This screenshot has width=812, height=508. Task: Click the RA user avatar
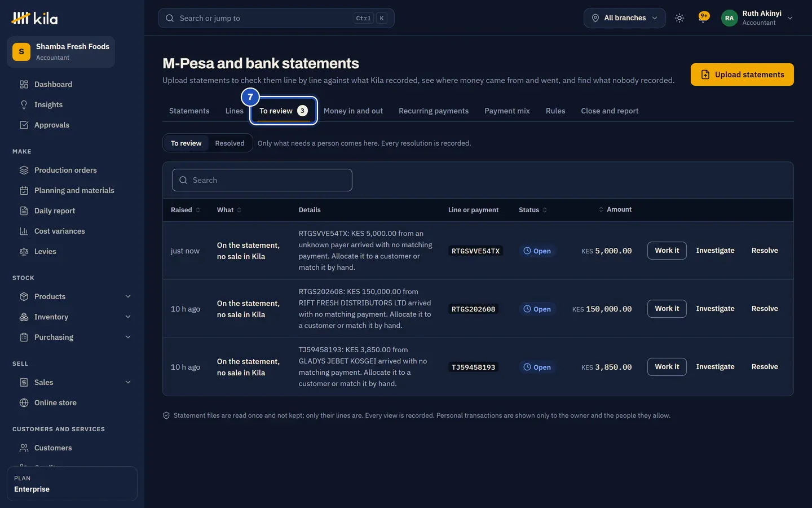click(x=729, y=18)
